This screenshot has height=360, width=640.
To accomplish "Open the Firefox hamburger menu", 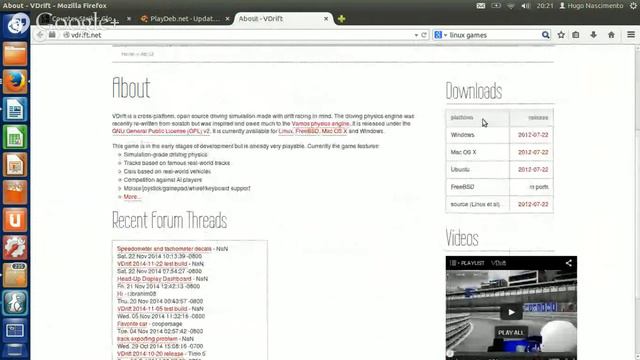I will [631, 35].
